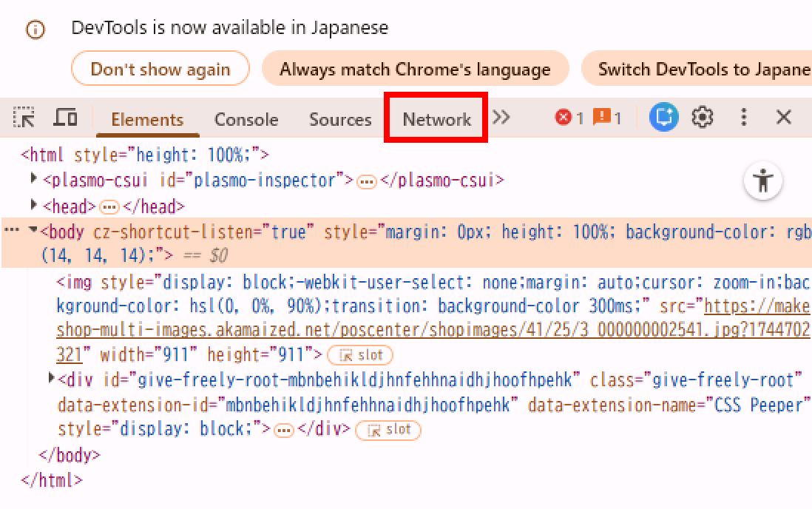
Task: Click the Don't show again button
Action: point(160,70)
